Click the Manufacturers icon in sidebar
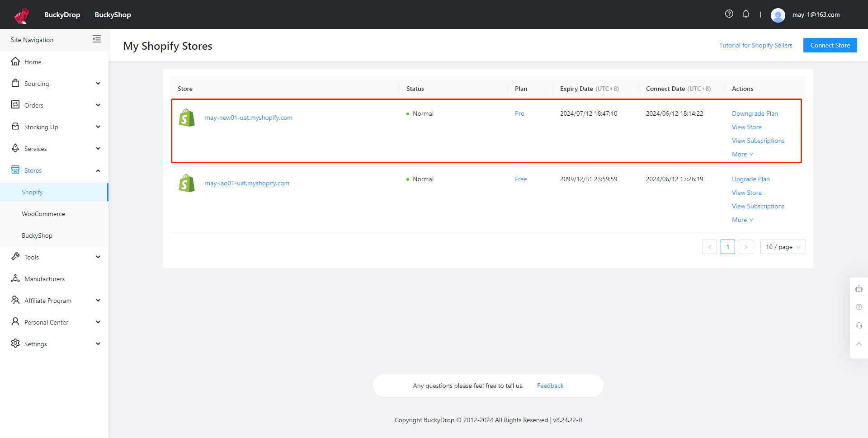Viewport: 868px width, 438px height. 15,278
